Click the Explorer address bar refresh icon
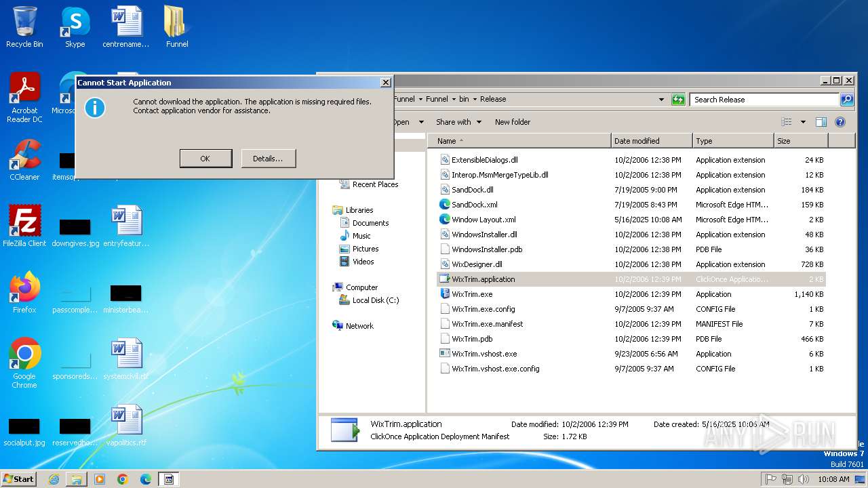The width and height of the screenshot is (868, 488). coord(678,100)
